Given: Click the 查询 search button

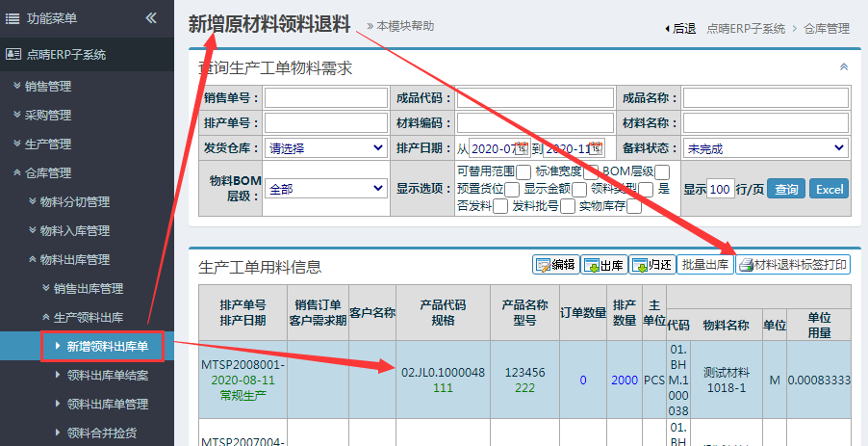Looking at the screenshot, I should [786, 189].
